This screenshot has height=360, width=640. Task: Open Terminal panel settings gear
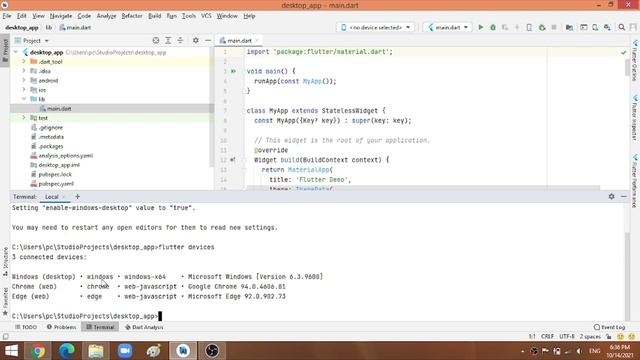click(x=611, y=196)
